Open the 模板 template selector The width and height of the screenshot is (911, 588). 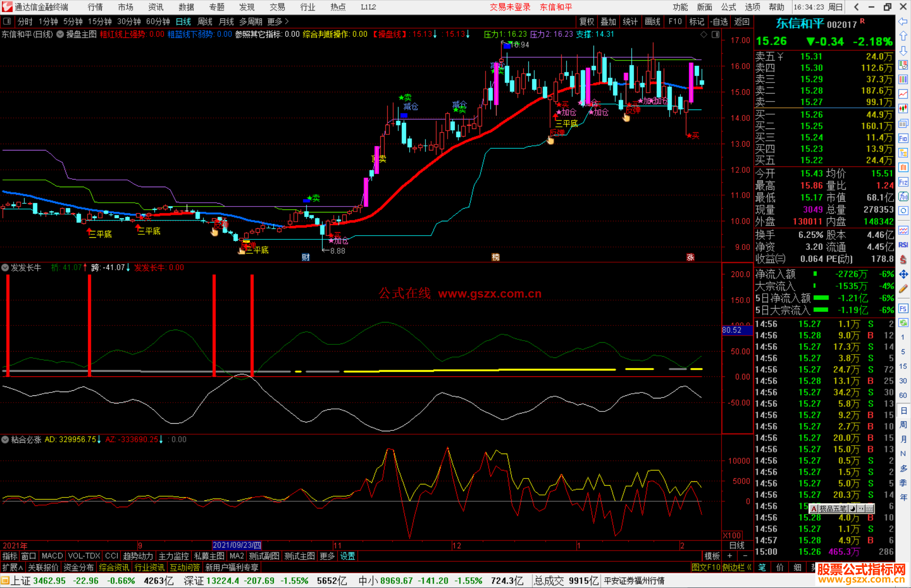pyautogui.click(x=712, y=556)
